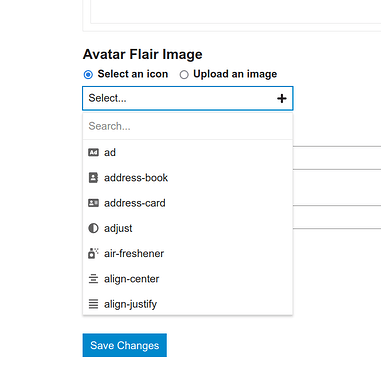Click the air-freshener spray icon
The width and height of the screenshot is (381, 375).
coord(93,253)
